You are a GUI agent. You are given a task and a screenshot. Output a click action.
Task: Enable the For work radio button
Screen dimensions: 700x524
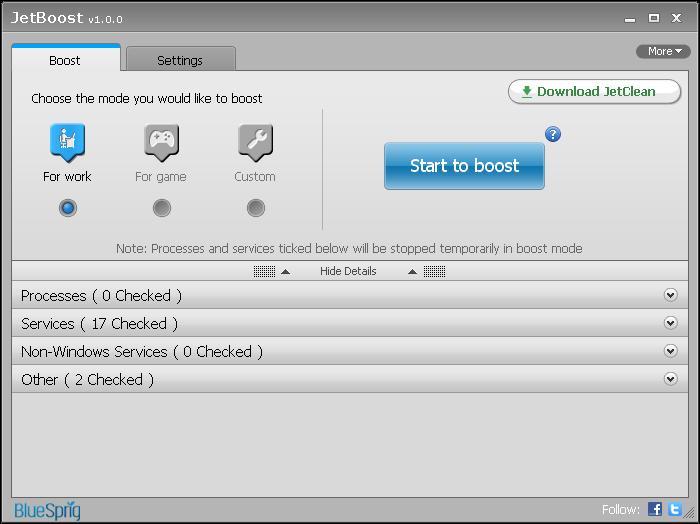(68, 208)
